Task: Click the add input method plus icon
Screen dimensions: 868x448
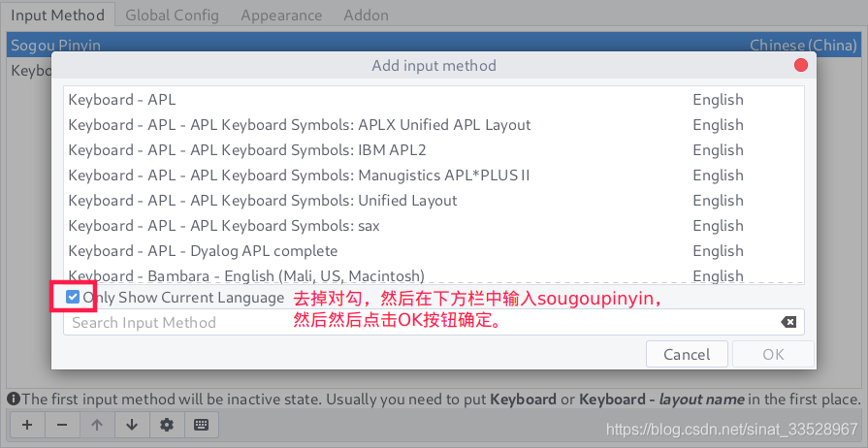Action: pos(27,425)
